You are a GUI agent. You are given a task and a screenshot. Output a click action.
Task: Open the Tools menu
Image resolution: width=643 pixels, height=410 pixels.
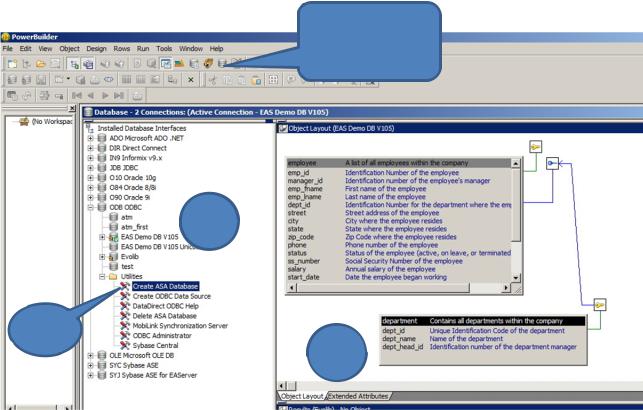click(164, 48)
